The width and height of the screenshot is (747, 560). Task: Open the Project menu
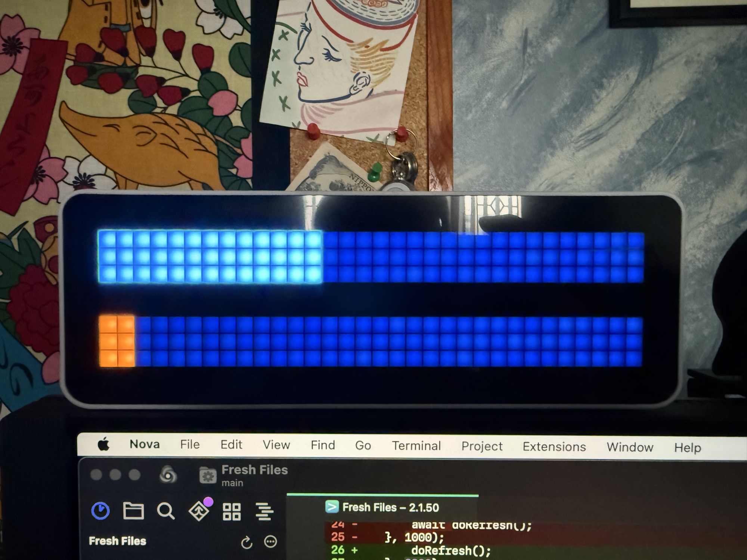(x=482, y=446)
